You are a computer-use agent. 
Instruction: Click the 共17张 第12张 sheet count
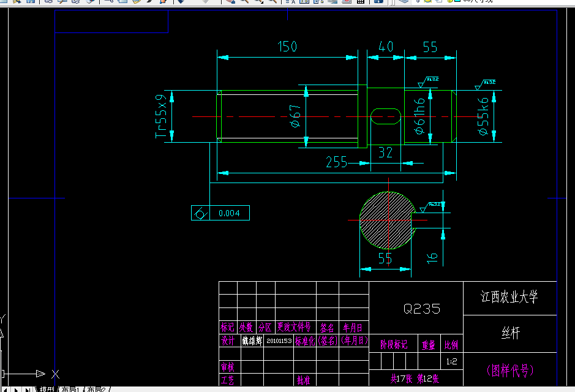(x=415, y=379)
